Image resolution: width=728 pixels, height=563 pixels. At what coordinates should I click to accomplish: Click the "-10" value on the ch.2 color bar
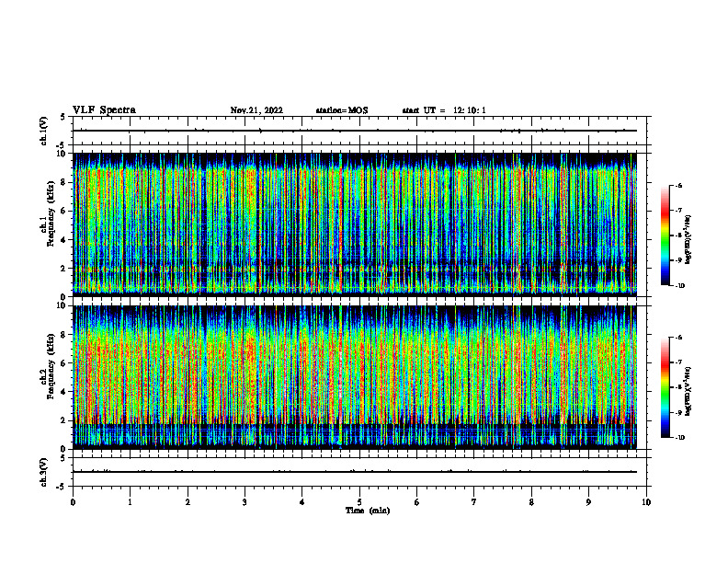point(679,438)
